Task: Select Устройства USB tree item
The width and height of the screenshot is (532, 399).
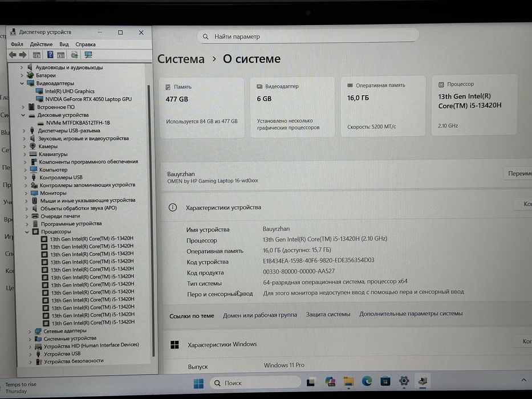Action: click(x=62, y=353)
